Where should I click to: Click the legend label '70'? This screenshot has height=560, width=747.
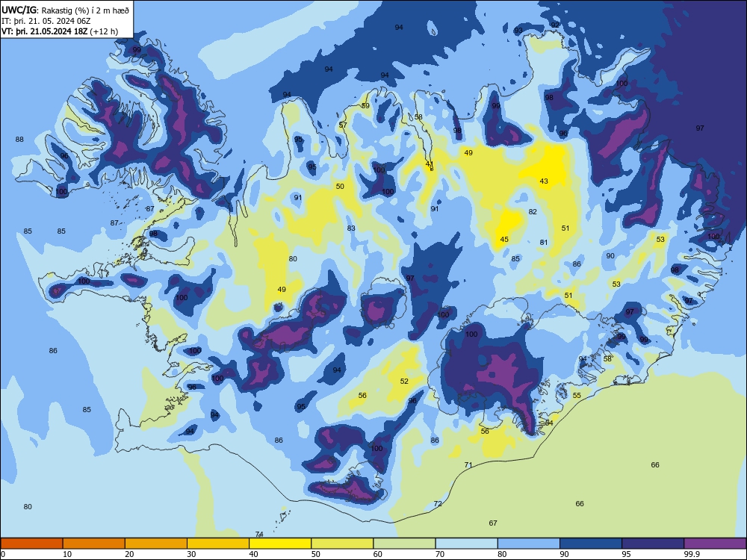440,554
